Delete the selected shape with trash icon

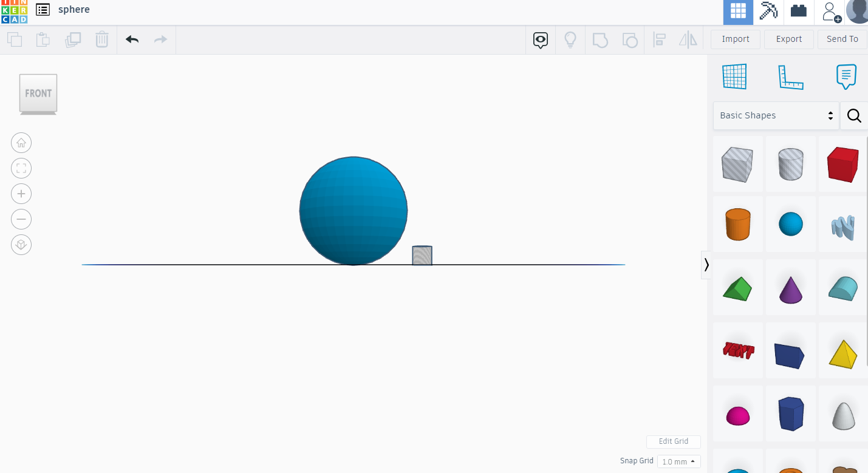click(101, 39)
